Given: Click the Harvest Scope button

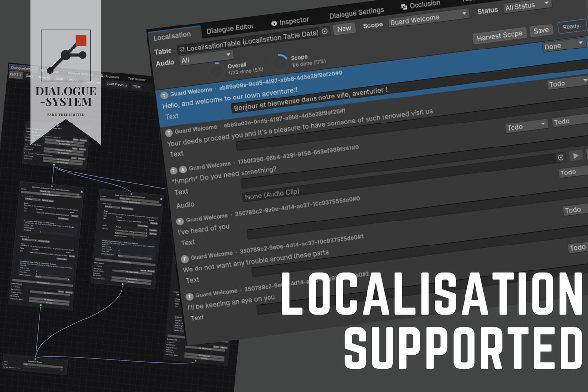Looking at the screenshot, I should click(x=500, y=35).
